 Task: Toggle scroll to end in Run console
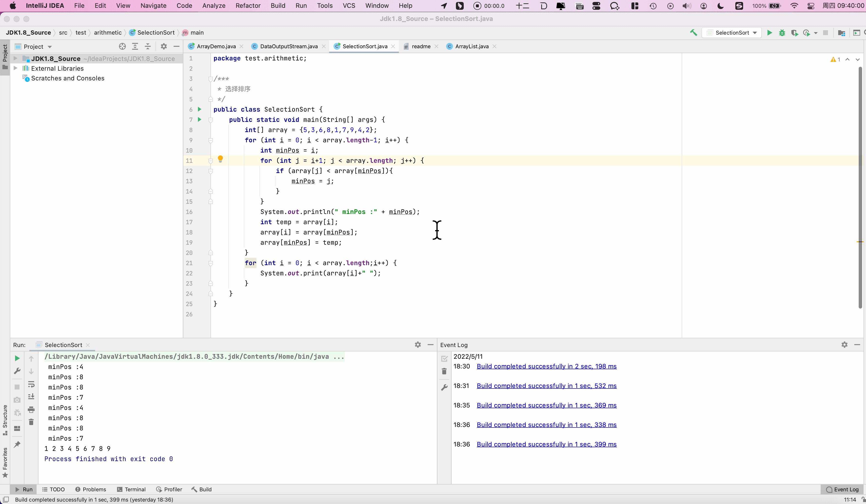click(x=31, y=397)
